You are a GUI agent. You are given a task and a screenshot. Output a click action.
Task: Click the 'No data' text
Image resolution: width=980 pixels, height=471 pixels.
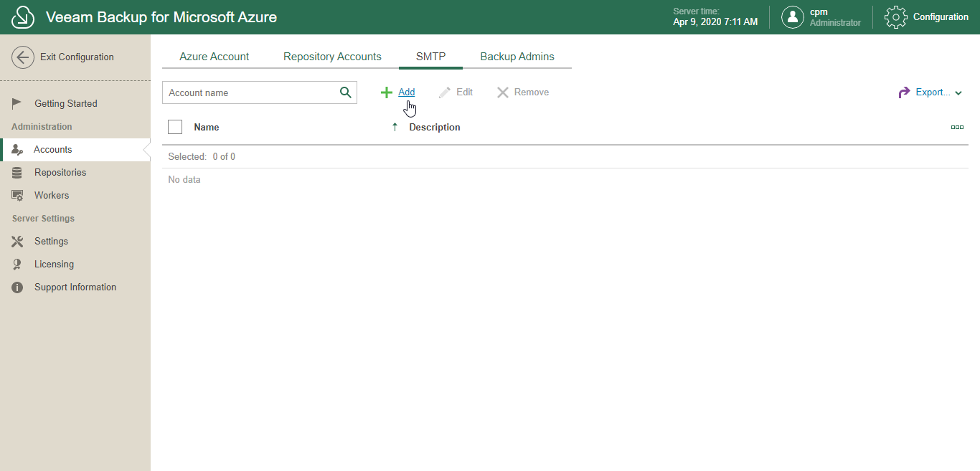184,180
